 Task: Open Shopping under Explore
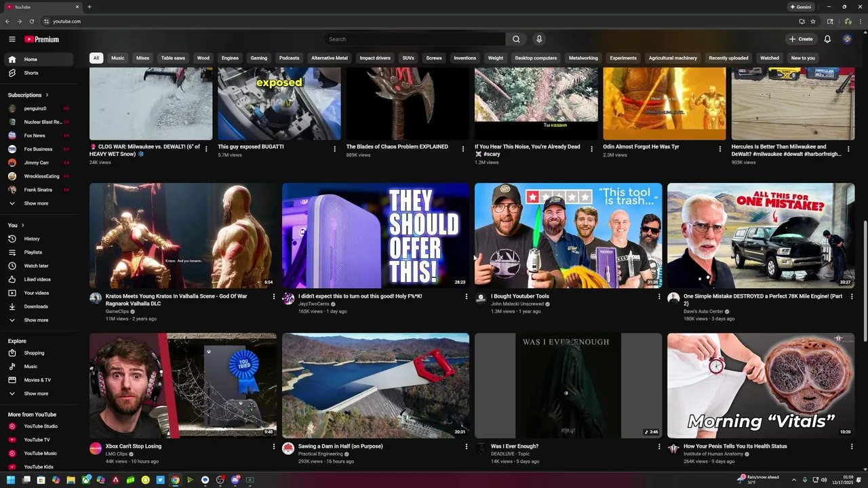click(x=40, y=352)
